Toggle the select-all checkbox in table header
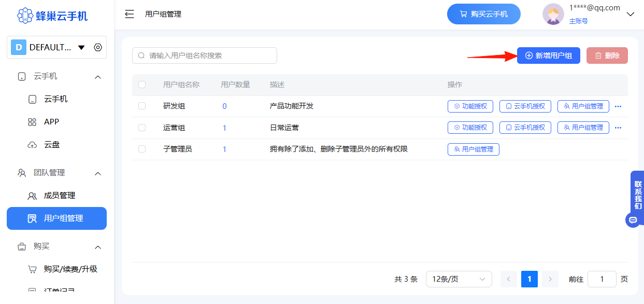This screenshot has width=644, height=304. [142, 85]
